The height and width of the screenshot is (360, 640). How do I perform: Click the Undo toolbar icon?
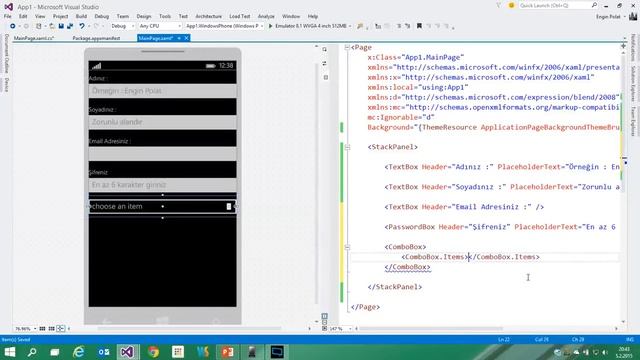(82, 26)
